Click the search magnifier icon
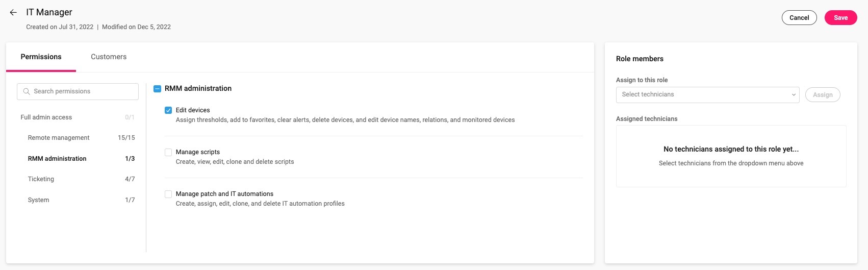Screen dimensions: 868x270 pos(27,91)
